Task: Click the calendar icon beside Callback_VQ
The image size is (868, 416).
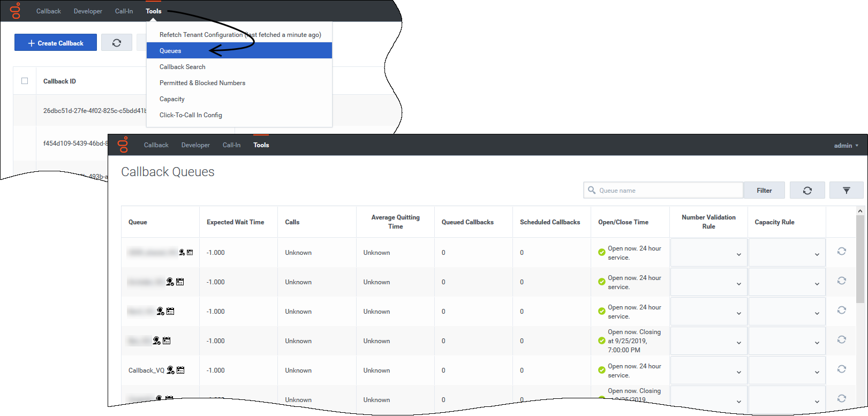Action: pyautogui.click(x=180, y=370)
